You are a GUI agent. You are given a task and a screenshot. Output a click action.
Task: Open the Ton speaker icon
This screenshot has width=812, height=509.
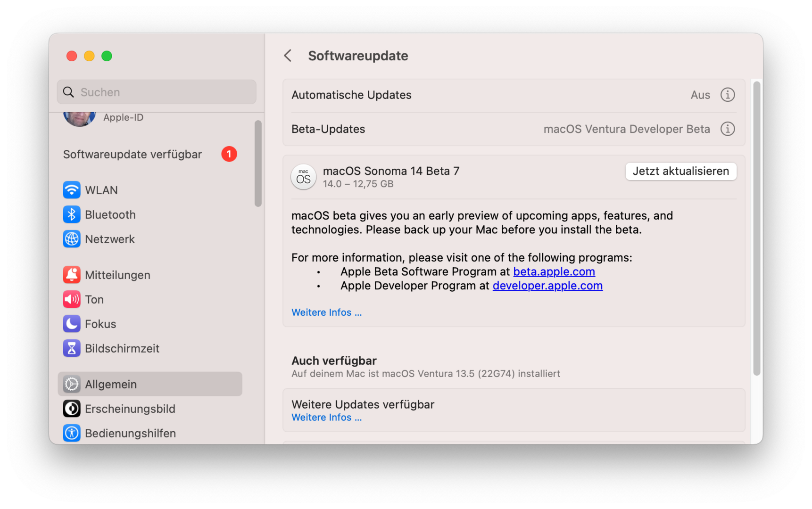[x=72, y=299]
